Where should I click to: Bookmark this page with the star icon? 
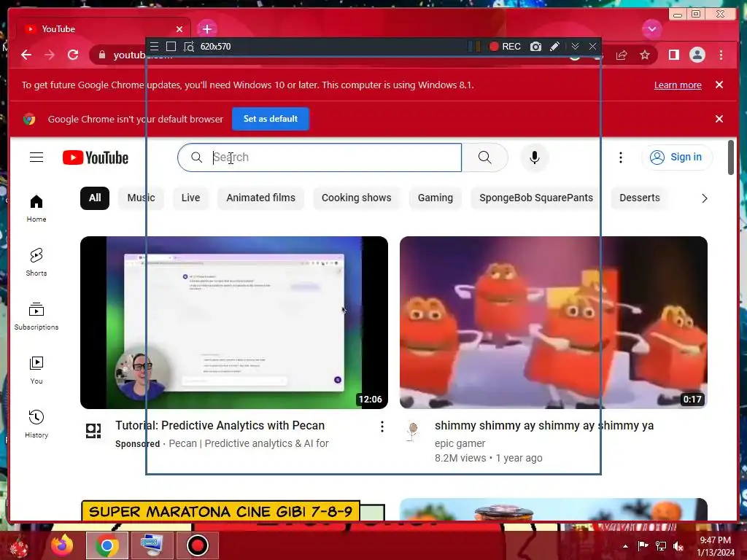[x=645, y=55]
